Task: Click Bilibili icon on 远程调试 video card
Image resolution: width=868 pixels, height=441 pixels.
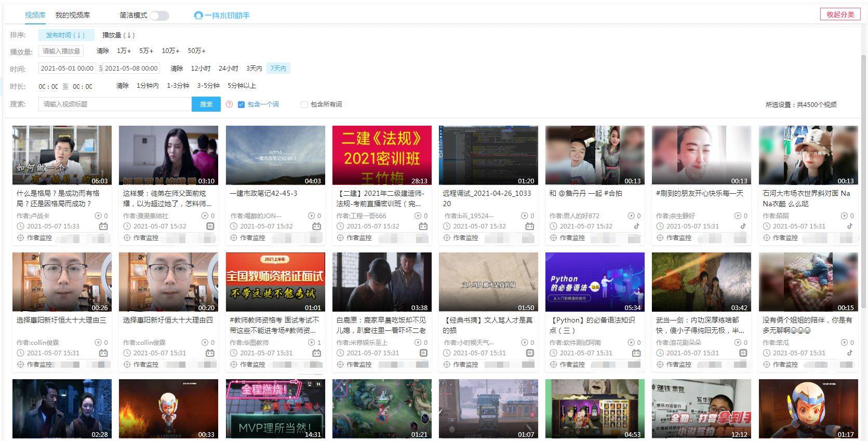Action: [529, 226]
